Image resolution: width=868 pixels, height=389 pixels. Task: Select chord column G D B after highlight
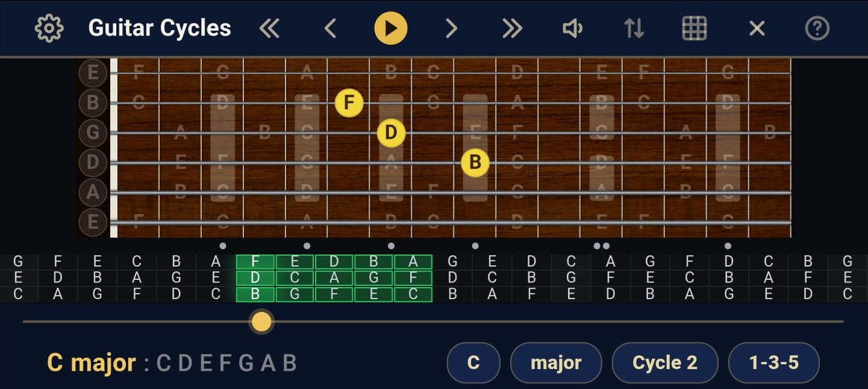click(452, 278)
